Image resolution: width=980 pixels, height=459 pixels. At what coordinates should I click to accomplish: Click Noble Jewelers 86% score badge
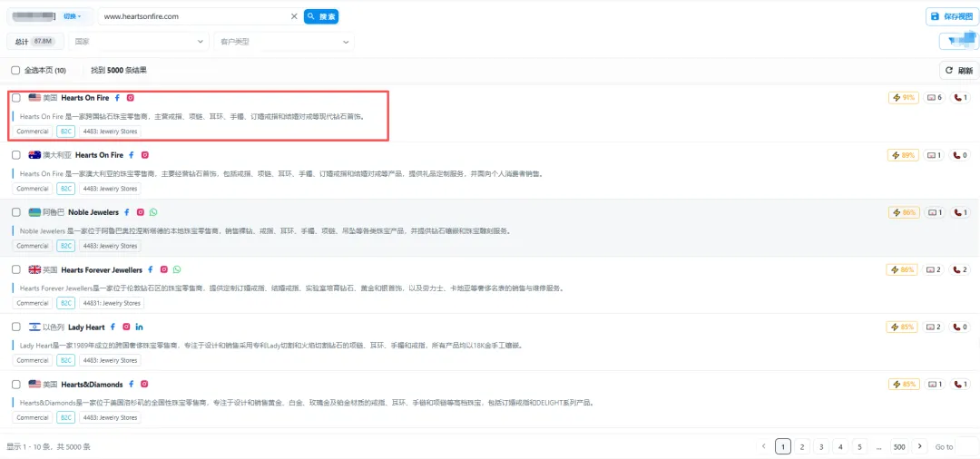(x=904, y=212)
